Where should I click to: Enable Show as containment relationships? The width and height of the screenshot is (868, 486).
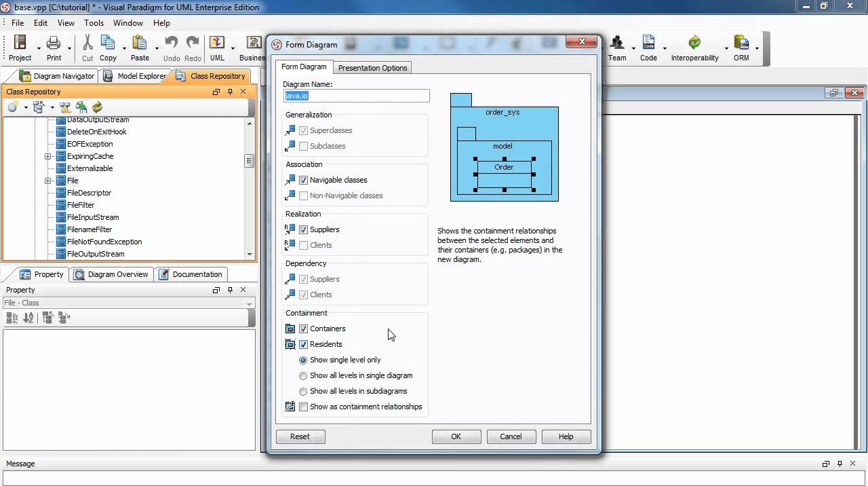tap(303, 407)
